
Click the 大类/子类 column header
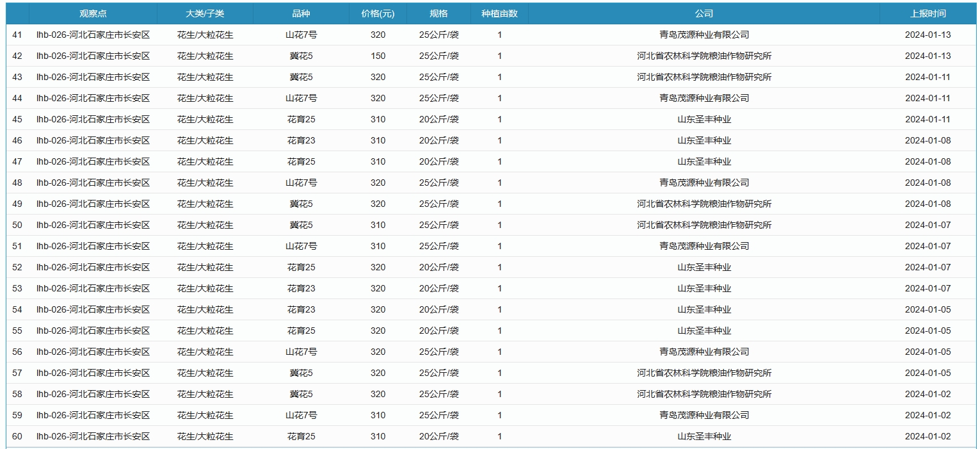coord(205,13)
